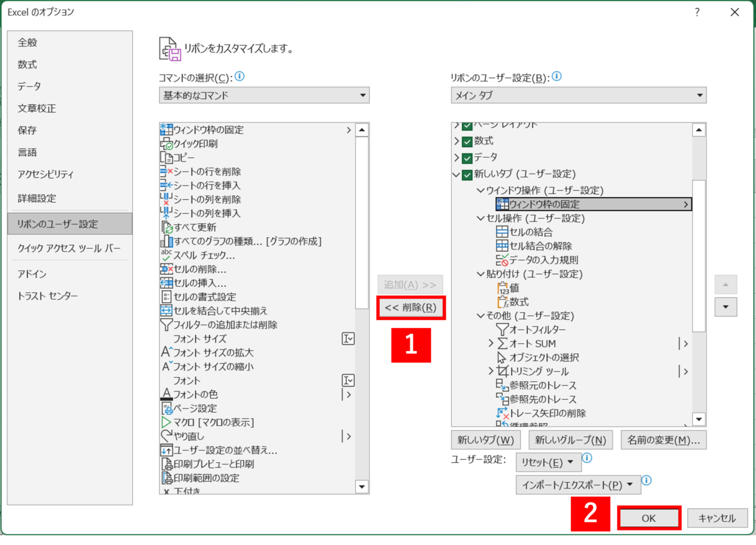Click the 新しいグループ(N) button

(x=571, y=440)
